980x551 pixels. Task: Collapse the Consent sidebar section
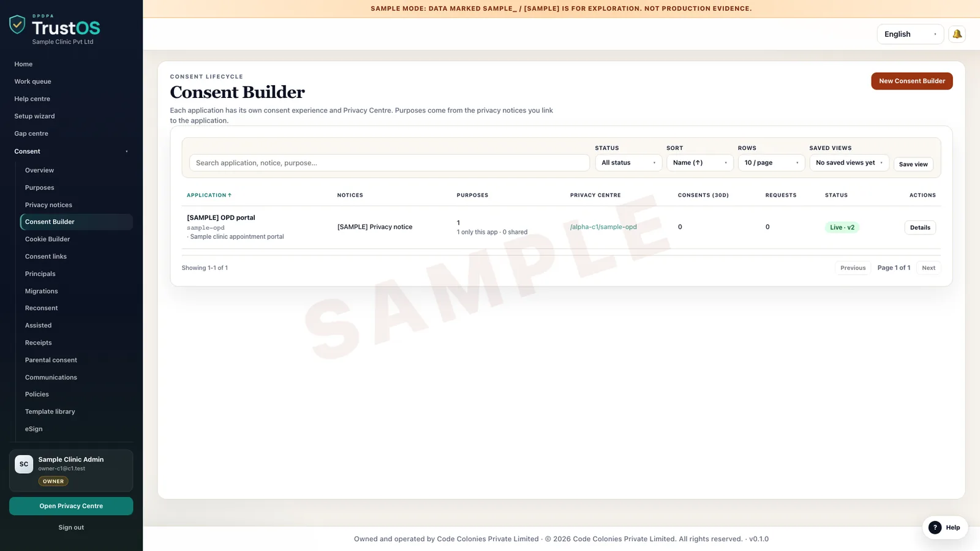click(71, 151)
